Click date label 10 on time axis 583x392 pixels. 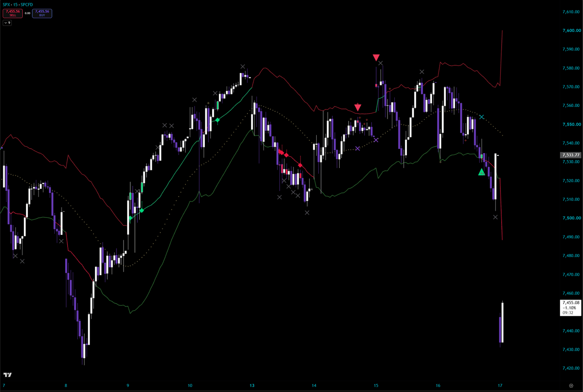(190, 386)
